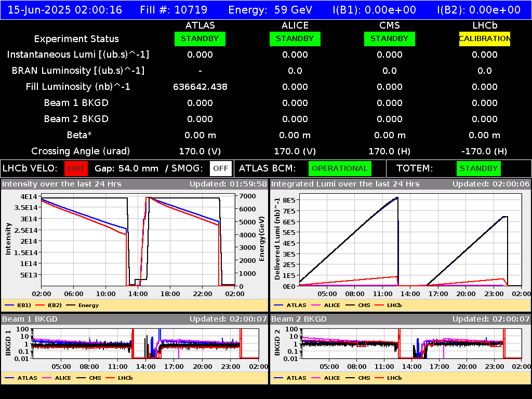
Task: Click the I(B2) 0.00e+00 readout
Action: (478, 9)
